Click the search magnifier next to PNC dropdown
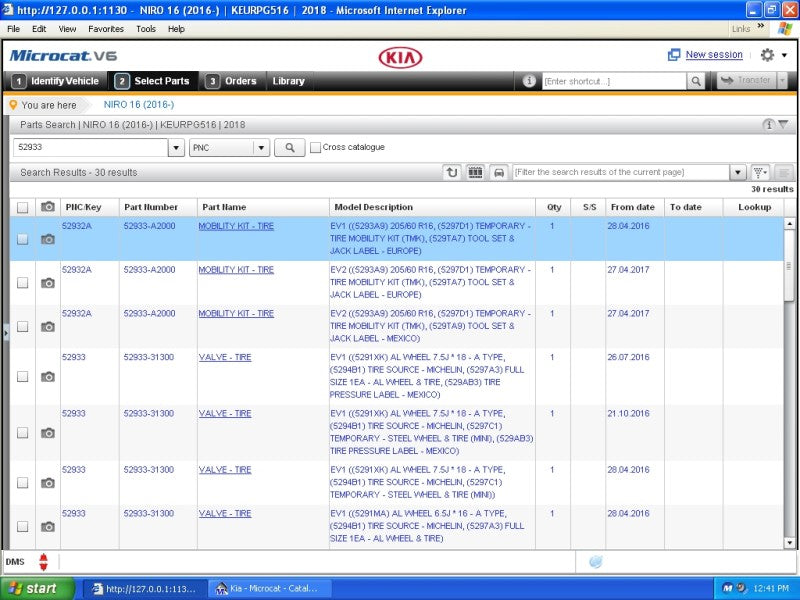800x600 pixels. coord(289,146)
